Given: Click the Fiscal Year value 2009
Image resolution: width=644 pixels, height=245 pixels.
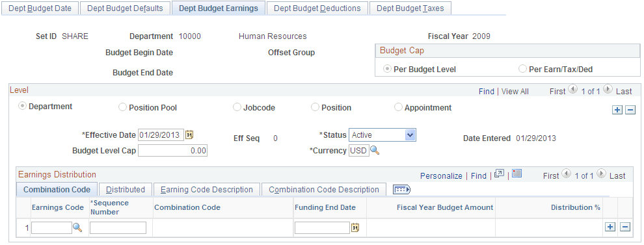Looking at the screenshot, I should 481,36.
